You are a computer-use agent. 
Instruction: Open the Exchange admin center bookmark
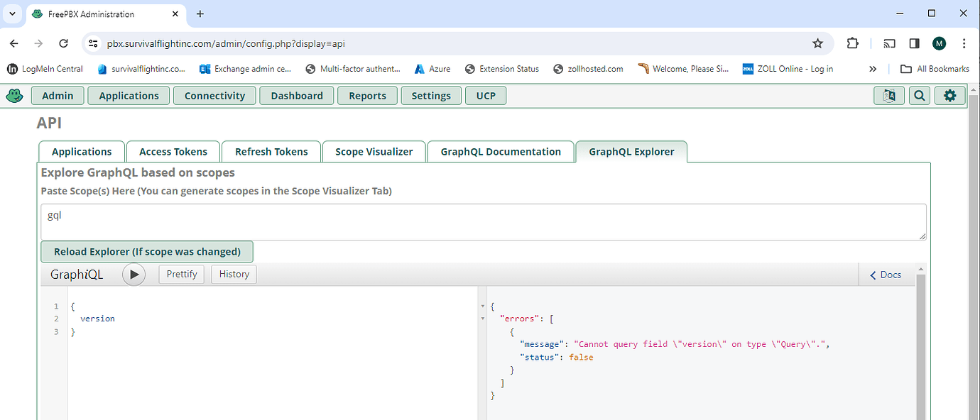pyautogui.click(x=246, y=69)
